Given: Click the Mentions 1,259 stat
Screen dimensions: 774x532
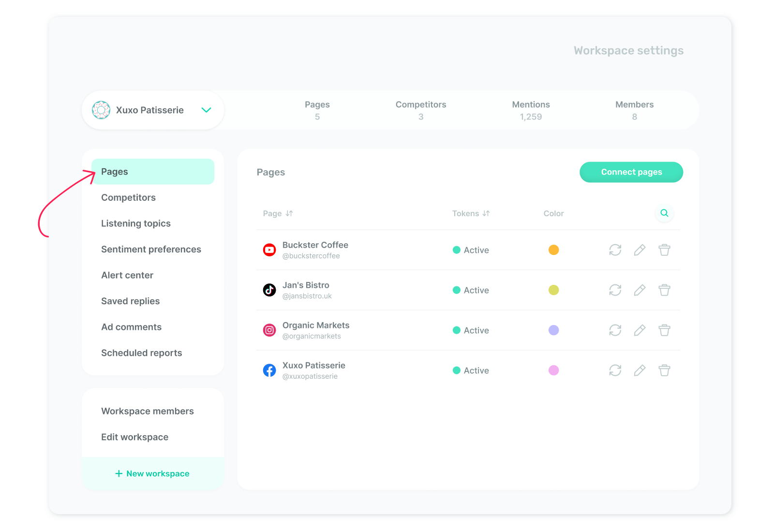Looking at the screenshot, I should pyautogui.click(x=531, y=110).
